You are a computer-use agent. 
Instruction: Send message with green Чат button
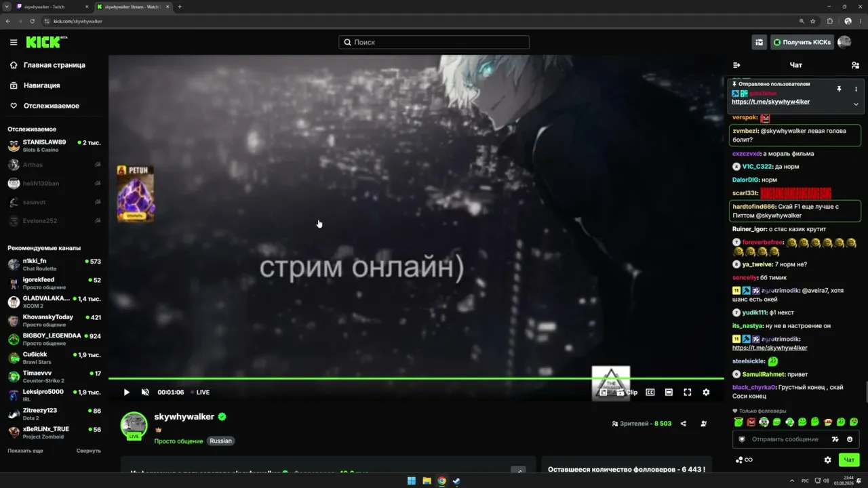pyautogui.click(x=848, y=460)
